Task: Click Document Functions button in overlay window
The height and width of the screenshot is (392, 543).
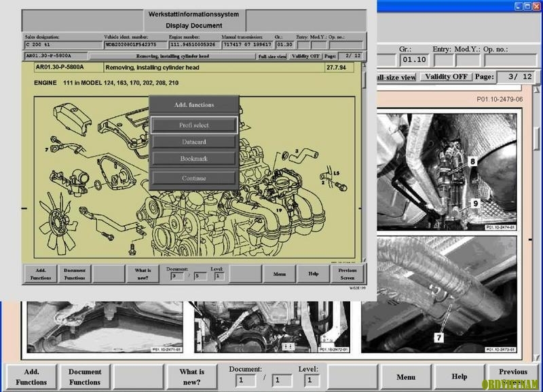Action: (x=75, y=274)
